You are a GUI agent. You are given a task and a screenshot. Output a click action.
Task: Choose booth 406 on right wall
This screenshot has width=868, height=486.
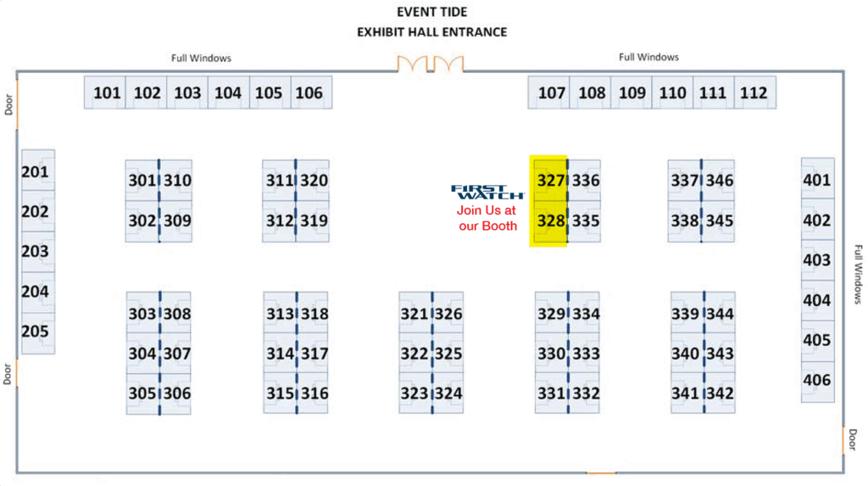(x=816, y=380)
